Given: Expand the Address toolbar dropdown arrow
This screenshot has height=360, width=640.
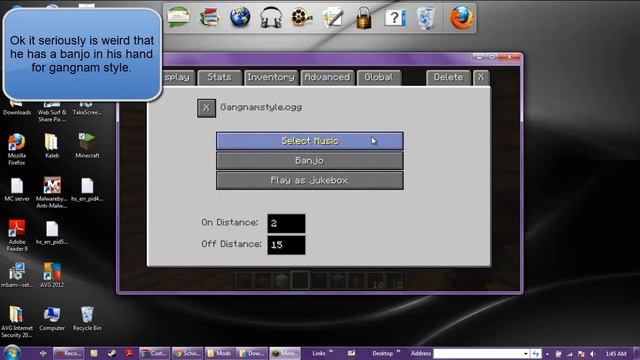Looking at the screenshot, I should pyautogui.click(x=525, y=353).
